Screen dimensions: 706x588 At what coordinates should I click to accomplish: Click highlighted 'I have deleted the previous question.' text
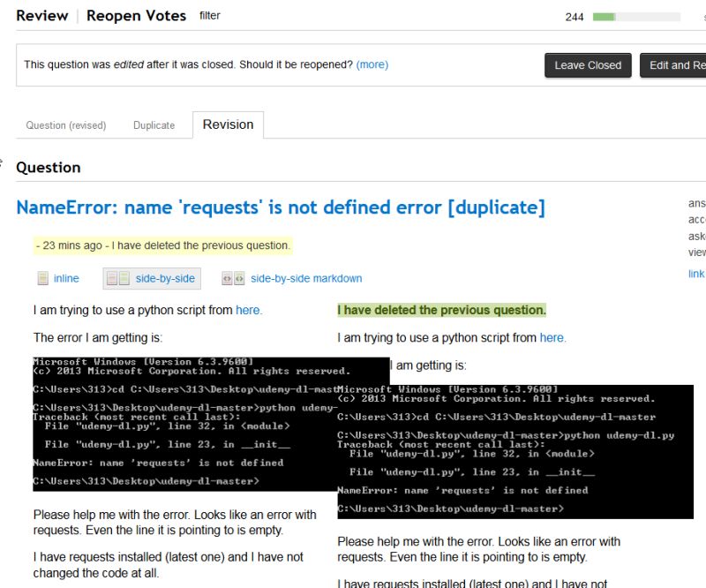[442, 310]
